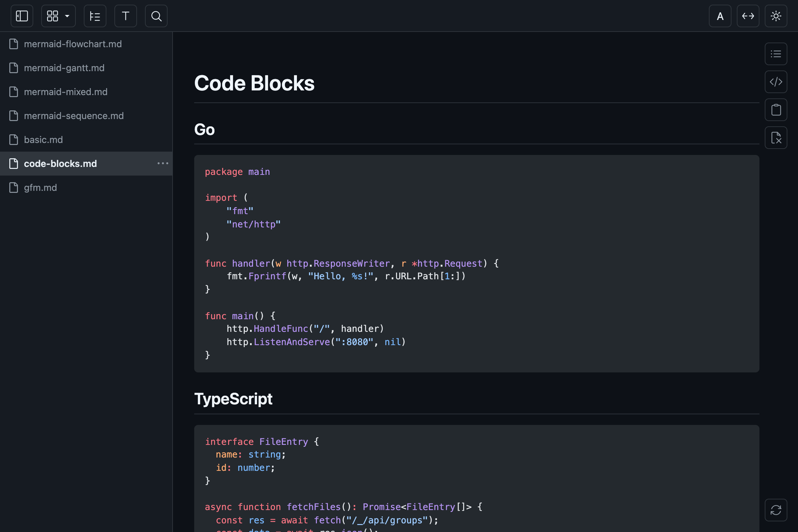
Task: Open the table of contents list icon
Action: point(776,54)
